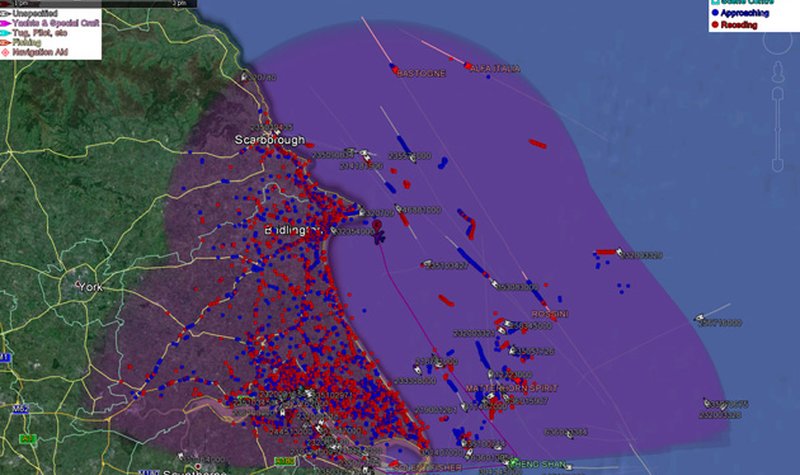Click the time slider bar at top

[x=98, y=3]
